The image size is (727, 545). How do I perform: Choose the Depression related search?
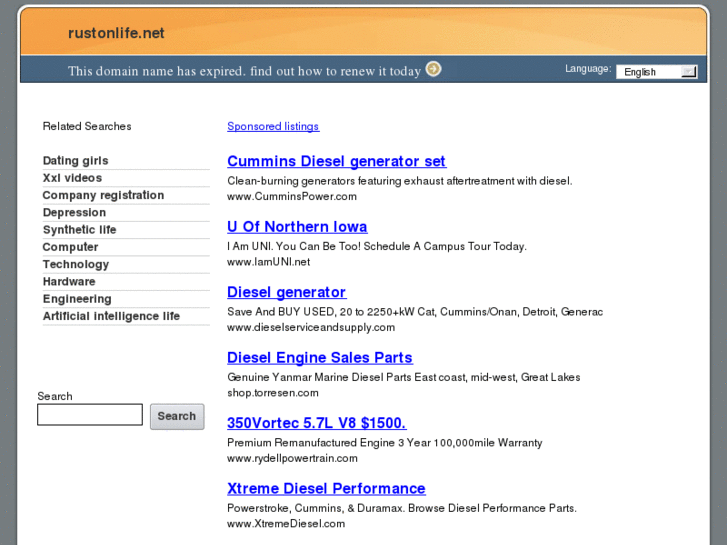click(74, 212)
